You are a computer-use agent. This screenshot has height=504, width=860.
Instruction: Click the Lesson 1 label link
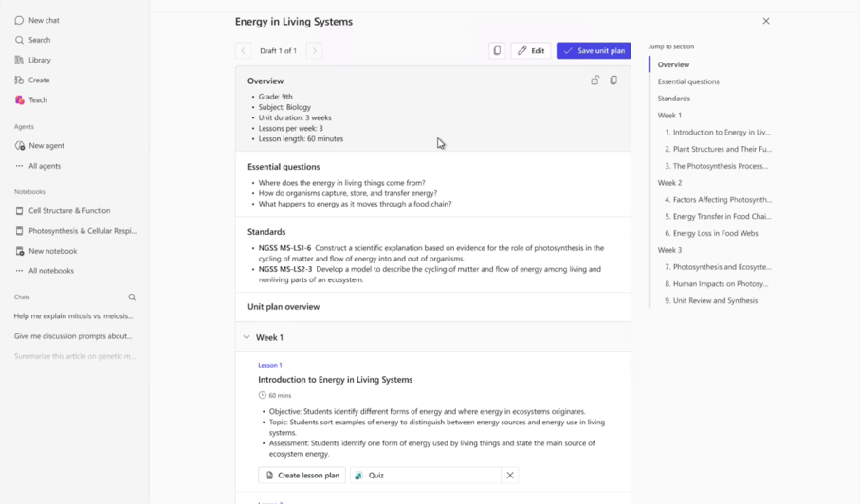270,365
